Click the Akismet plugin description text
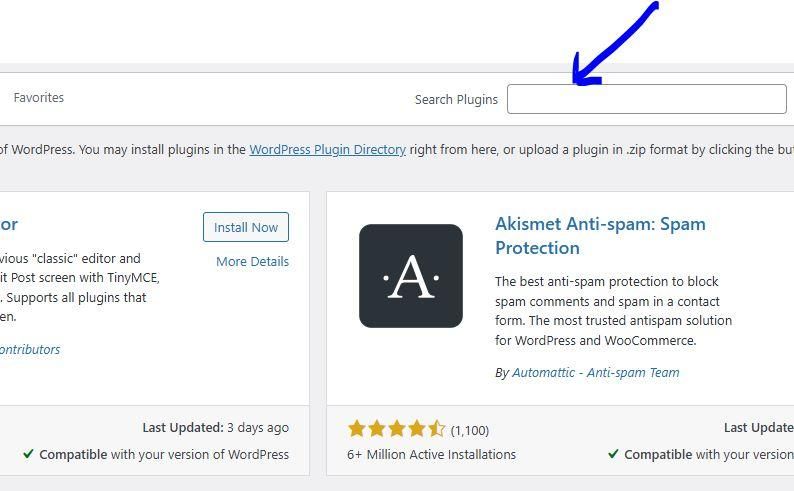 coord(613,311)
